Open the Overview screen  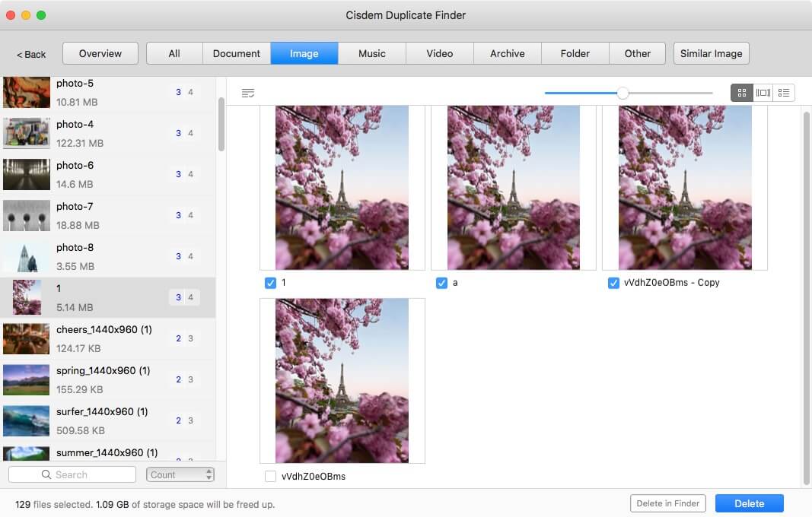100,53
